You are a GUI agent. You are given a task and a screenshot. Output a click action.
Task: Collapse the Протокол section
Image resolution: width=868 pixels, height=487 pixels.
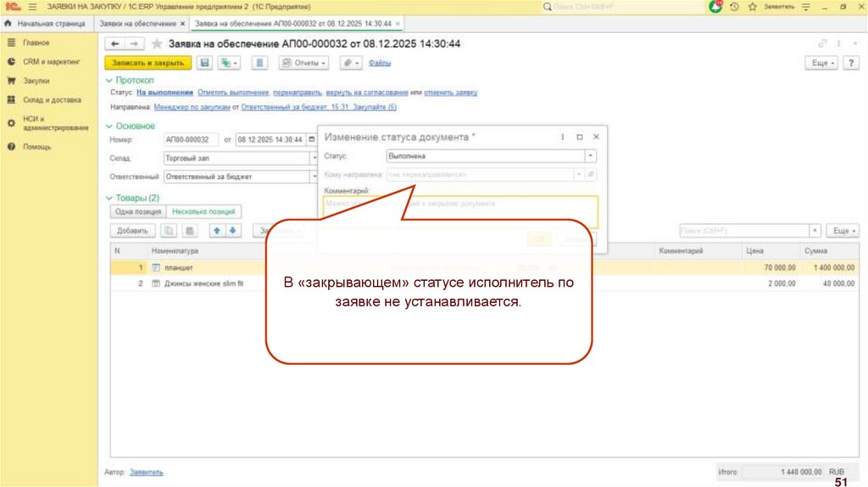click(x=108, y=80)
